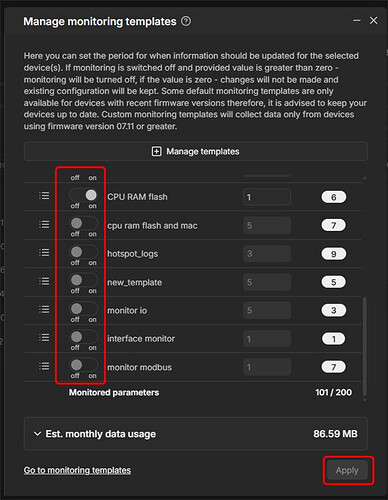Open parameter count badge 9 for hotspot_logs
The width and height of the screenshot is (388, 500).
click(334, 254)
